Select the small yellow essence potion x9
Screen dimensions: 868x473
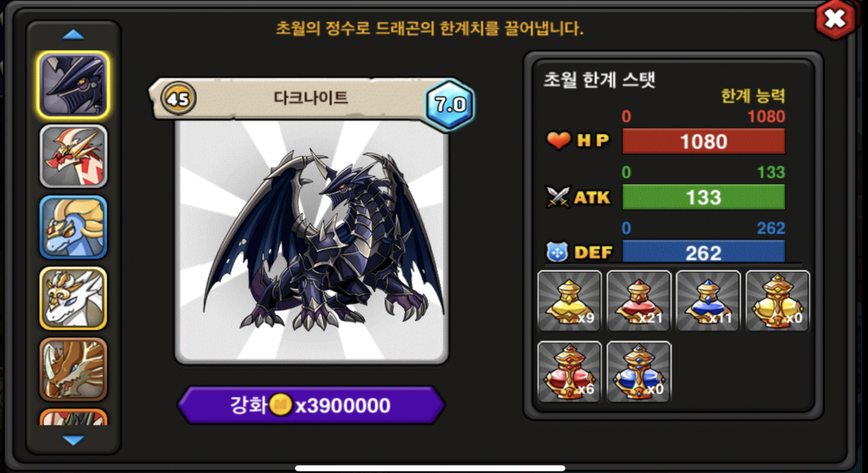(x=569, y=301)
